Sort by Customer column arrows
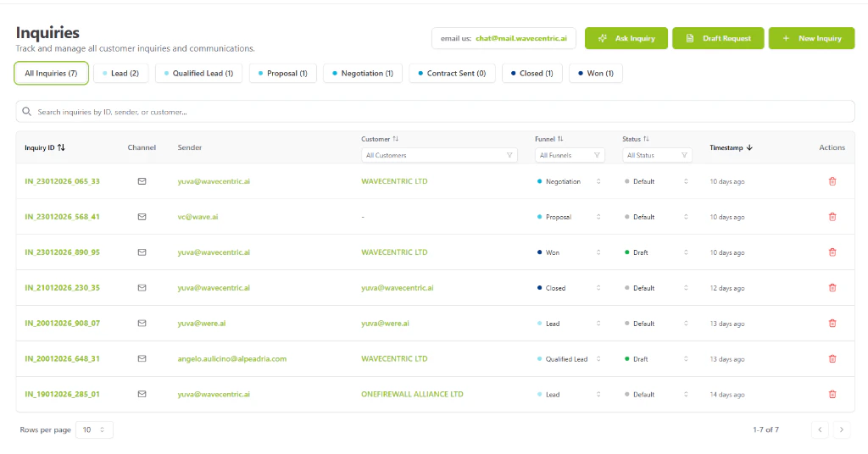This screenshot has width=868, height=454. (395, 139)
